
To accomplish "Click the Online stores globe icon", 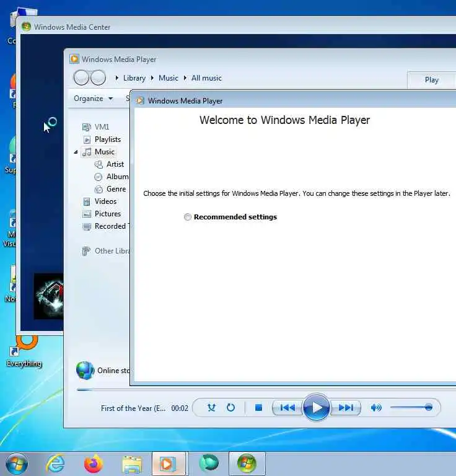I will [85, 371].
